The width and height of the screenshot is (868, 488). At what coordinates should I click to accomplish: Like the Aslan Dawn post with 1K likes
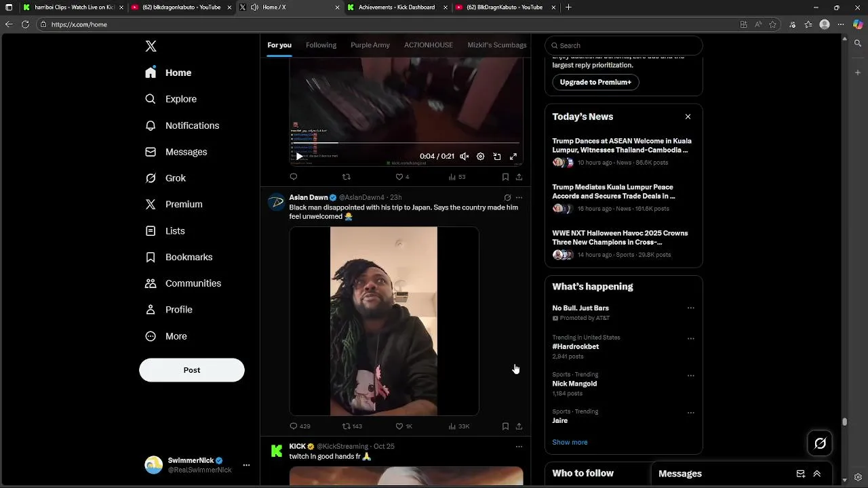click(403, 426)
